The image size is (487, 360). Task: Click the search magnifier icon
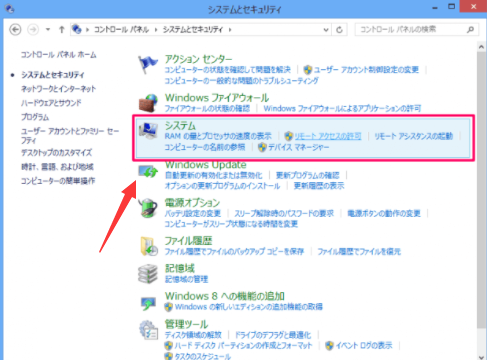click(x=470, y=30)
